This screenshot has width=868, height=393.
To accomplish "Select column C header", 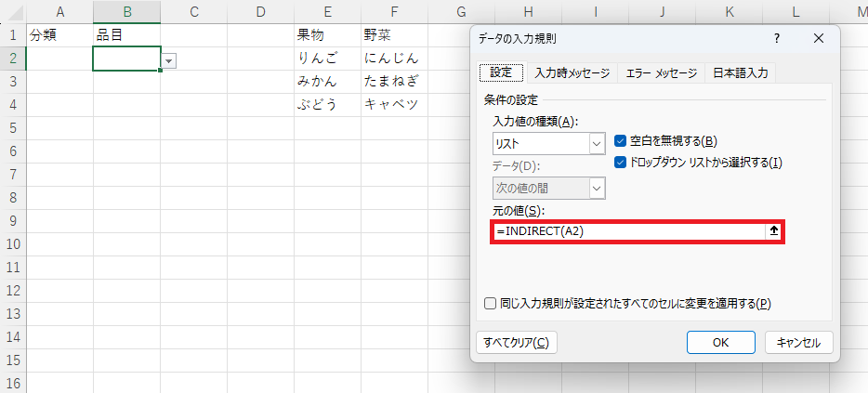I will tap(193, 12).
